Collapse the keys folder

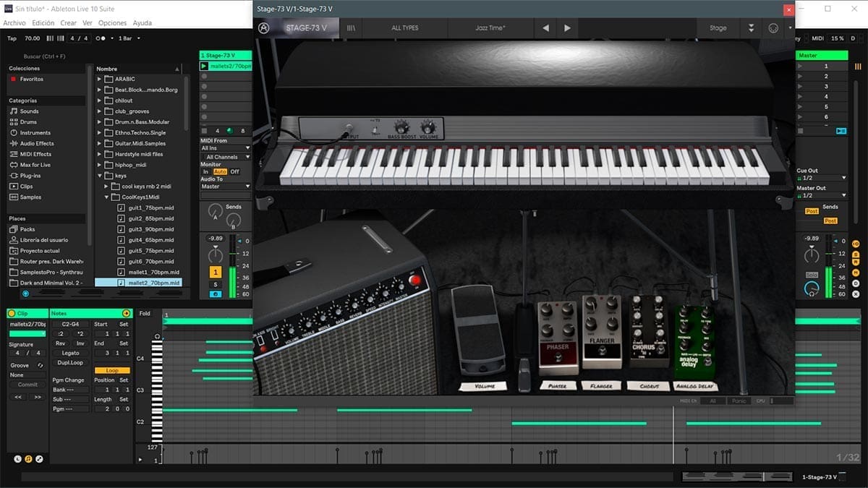100,176
